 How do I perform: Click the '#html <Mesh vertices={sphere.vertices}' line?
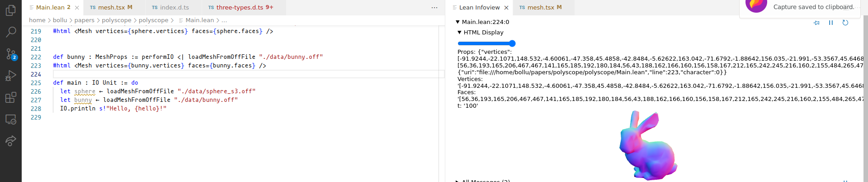[x=163, y=31]
